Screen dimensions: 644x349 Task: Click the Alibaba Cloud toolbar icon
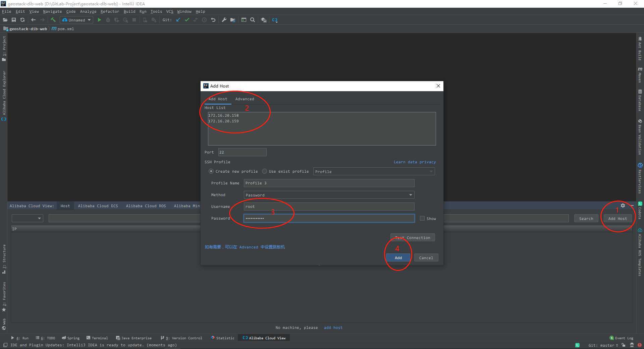click(x=275, y=20)
